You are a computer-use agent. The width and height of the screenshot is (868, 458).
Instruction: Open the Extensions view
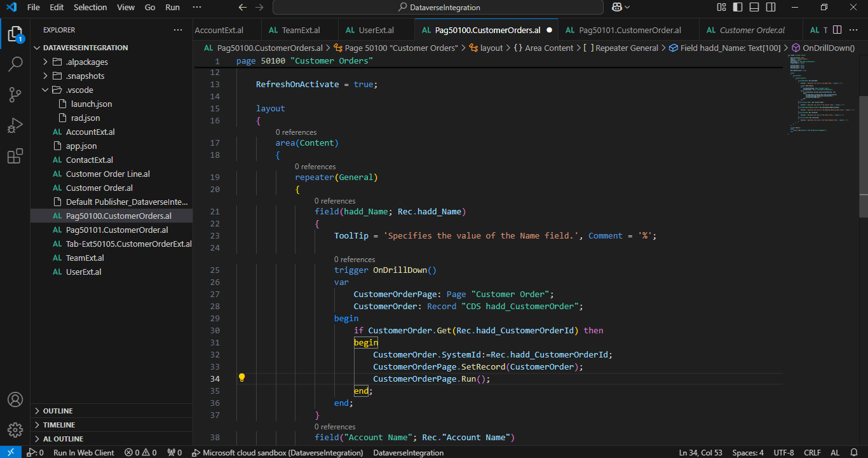[x=15, y=156]
